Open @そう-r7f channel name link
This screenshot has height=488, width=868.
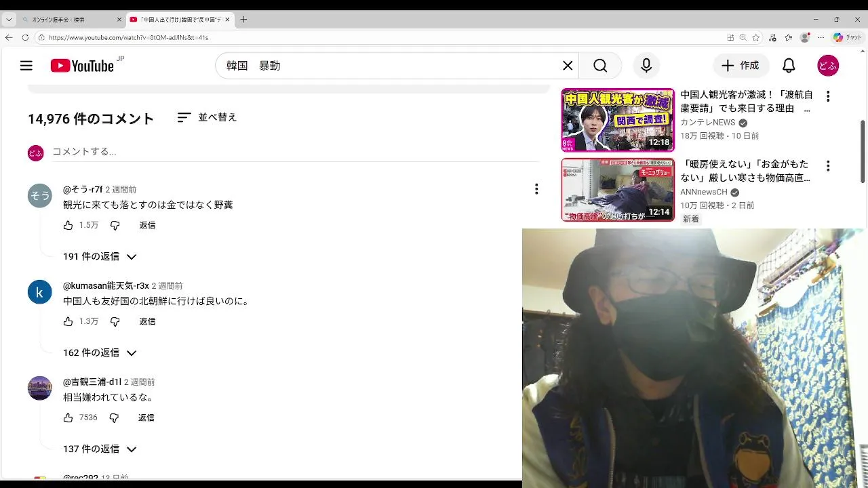point(83,189)
